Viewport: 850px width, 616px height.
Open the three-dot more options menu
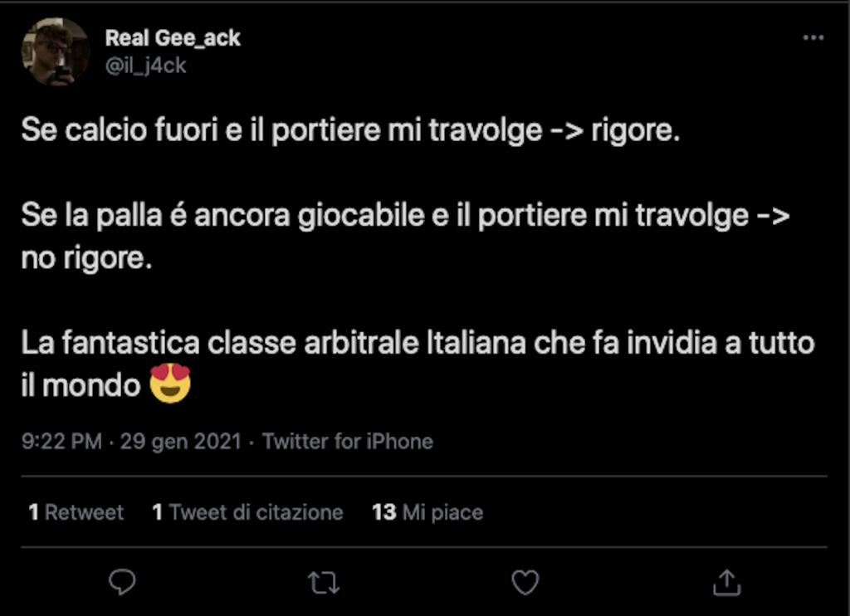point(813,38)
